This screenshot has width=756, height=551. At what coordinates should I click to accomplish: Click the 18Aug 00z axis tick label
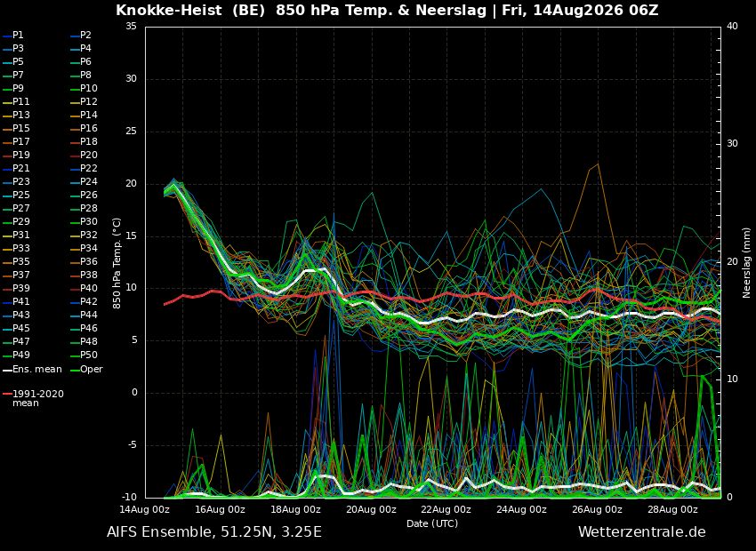[x=295, y=509]
